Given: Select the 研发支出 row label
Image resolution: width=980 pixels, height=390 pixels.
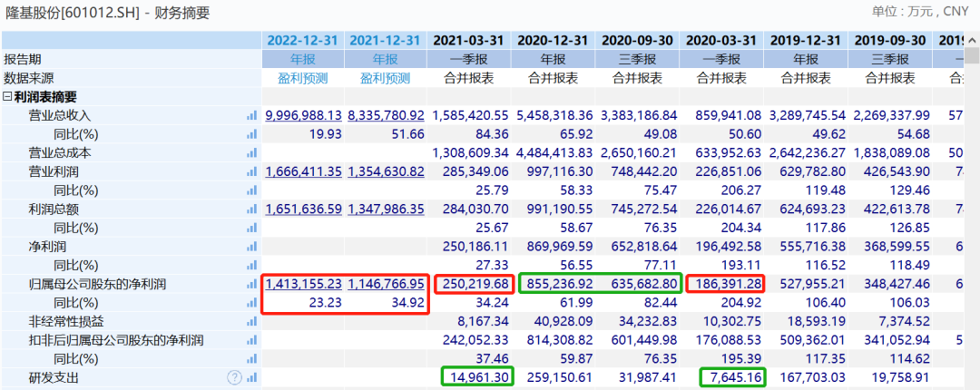Looking at the screenshot, I should (x=54, y=378).
